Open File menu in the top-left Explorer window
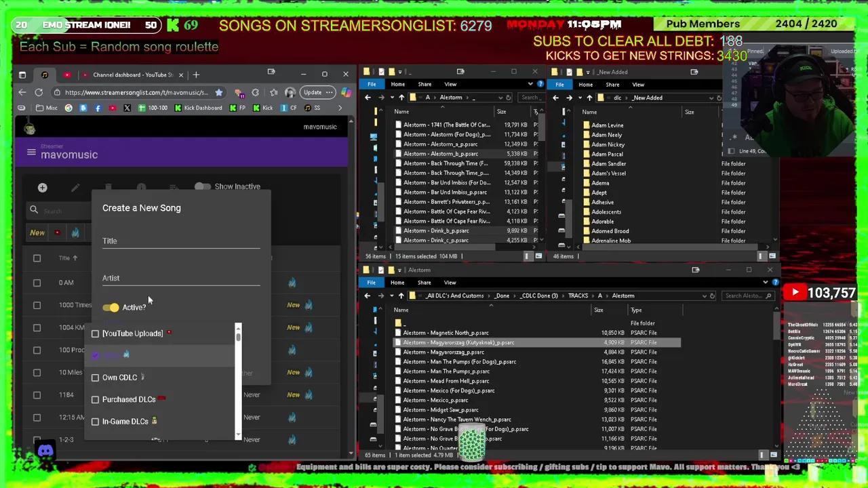The height and width of the screenshot is (488, 868). 372,84
